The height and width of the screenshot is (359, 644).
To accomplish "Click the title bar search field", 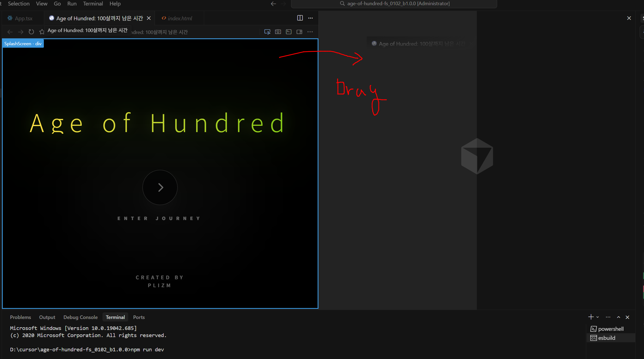I will click(x=394, y=4).
